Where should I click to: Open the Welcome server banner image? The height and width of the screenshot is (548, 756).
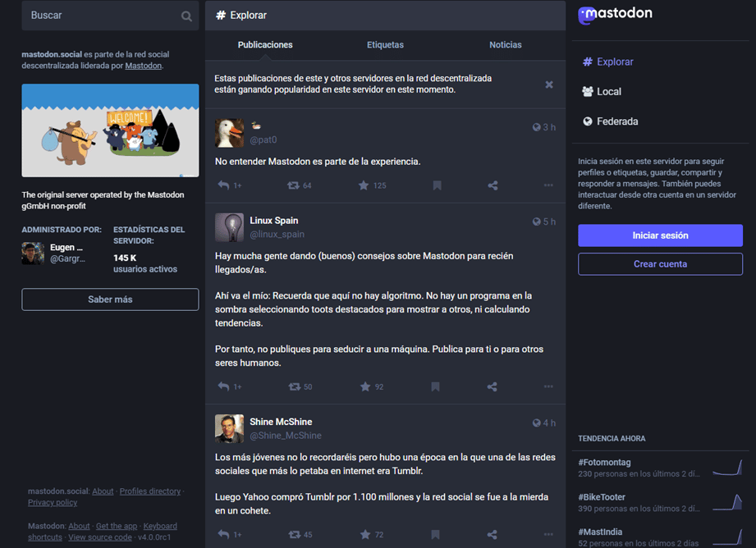tap(110, 130)
